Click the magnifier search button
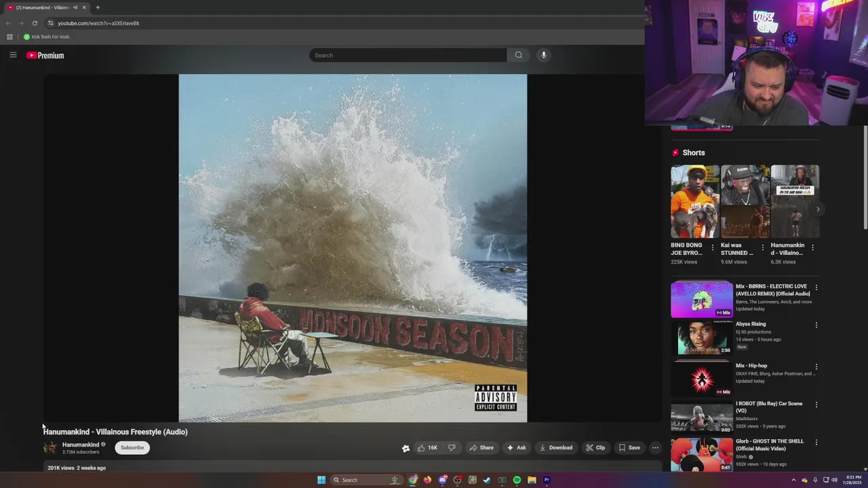The image size is (868, 488). (x=519, y=55)
